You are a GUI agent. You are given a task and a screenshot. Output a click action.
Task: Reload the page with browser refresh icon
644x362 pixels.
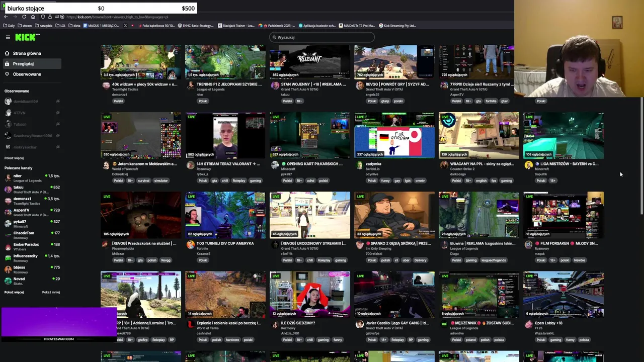coord(24,17)
